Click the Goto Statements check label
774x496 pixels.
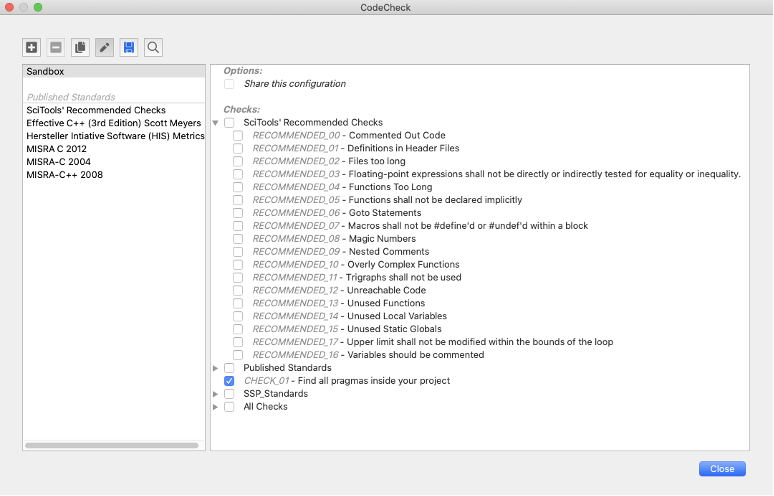click(385, 213)
